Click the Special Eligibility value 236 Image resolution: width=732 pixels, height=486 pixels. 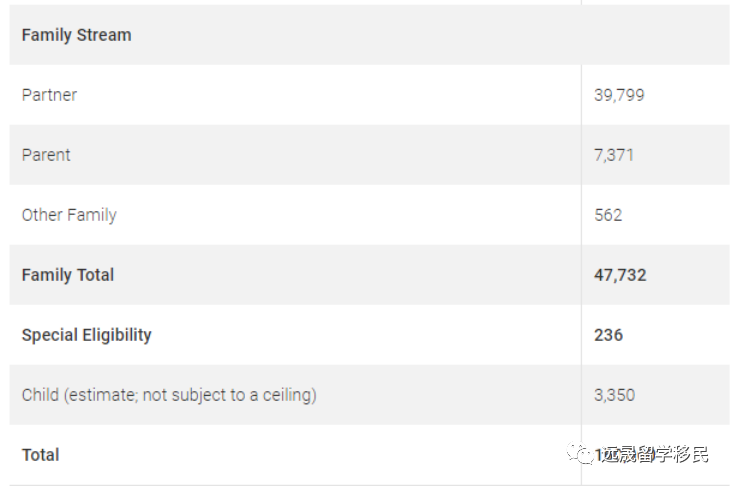click(608, 335)
